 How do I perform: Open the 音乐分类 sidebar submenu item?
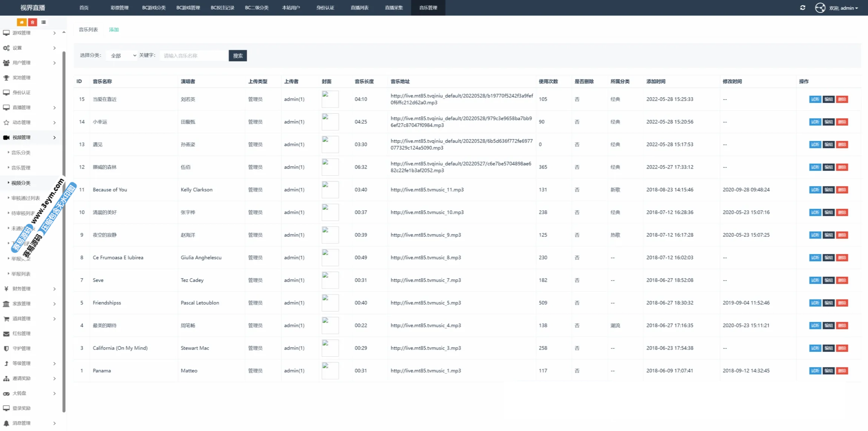pyautogui.click(x=21, y=153)
